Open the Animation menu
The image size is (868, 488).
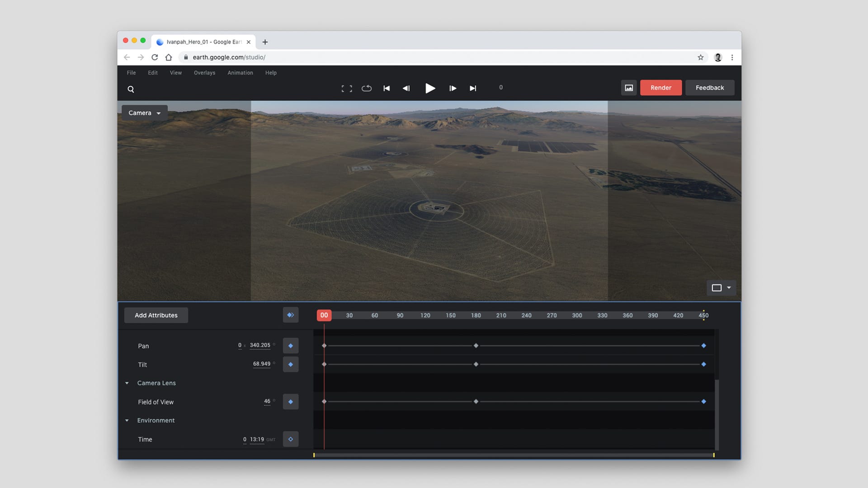[x=240, y=73]
